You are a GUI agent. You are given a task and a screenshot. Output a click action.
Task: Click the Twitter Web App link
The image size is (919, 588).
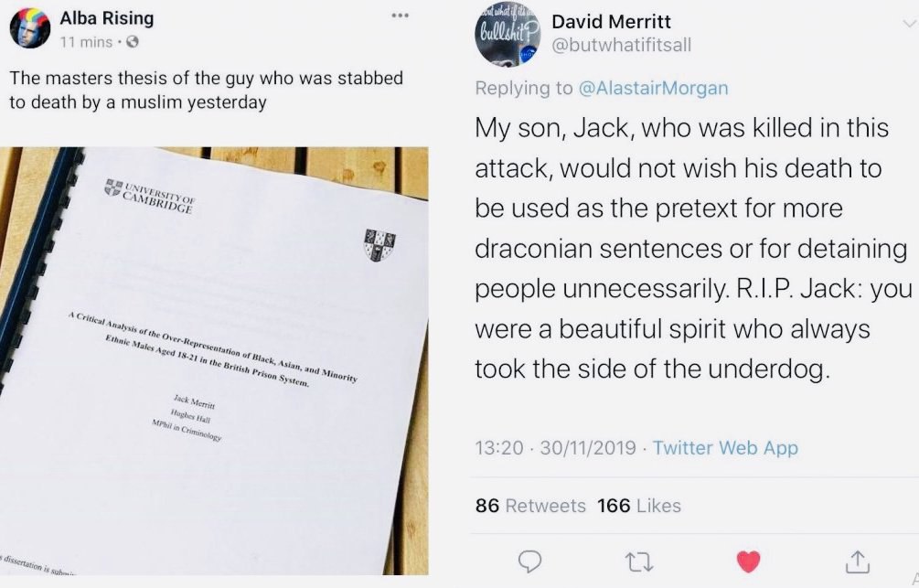click(725, 447)
